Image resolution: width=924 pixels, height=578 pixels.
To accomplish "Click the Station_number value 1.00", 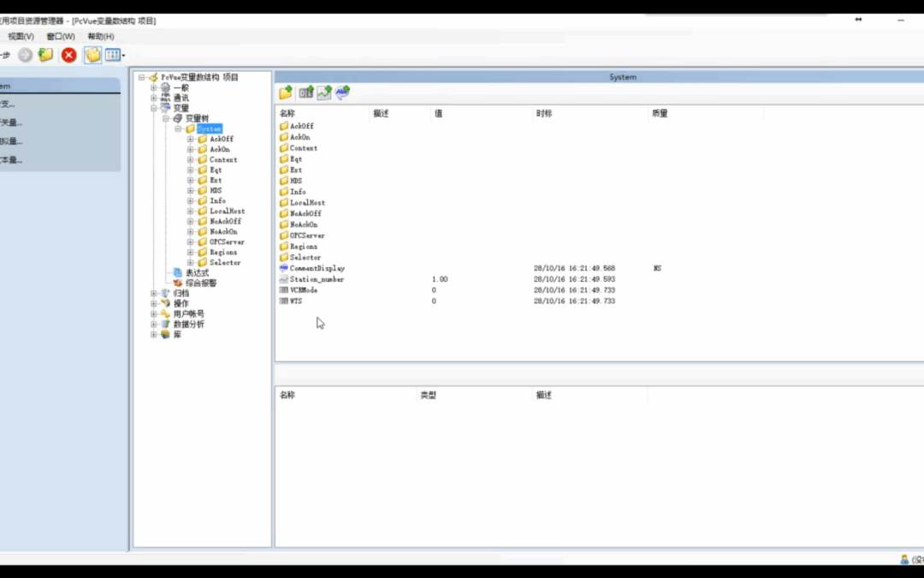I will (440, 279).
